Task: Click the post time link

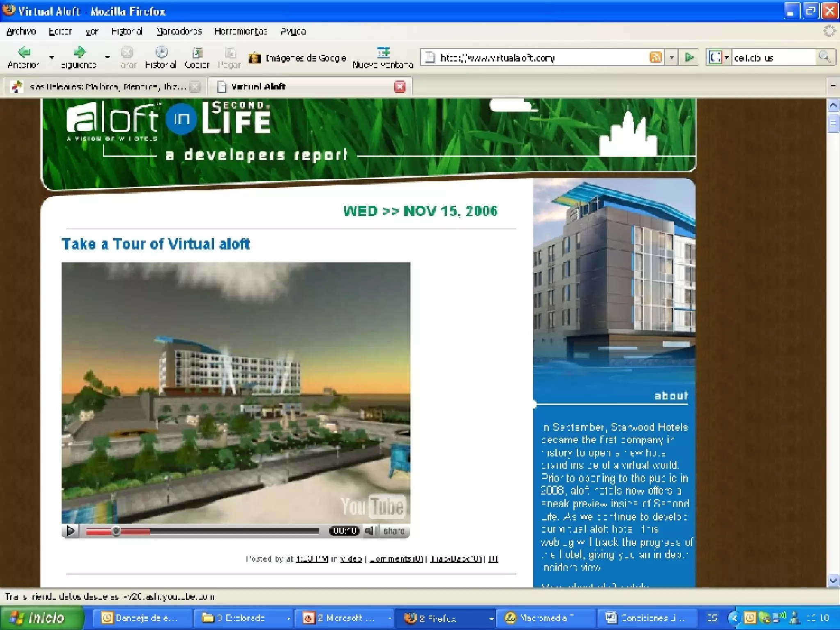Action: coord(312,559)
